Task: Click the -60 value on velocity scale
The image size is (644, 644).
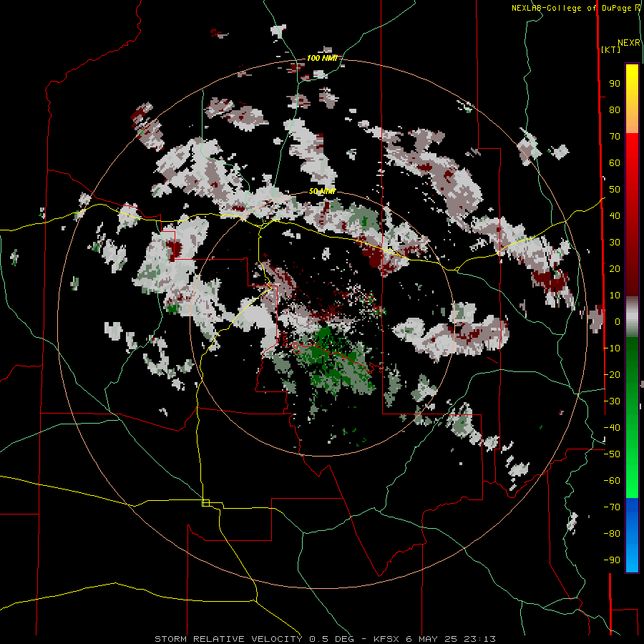Action: click(612, 481)
